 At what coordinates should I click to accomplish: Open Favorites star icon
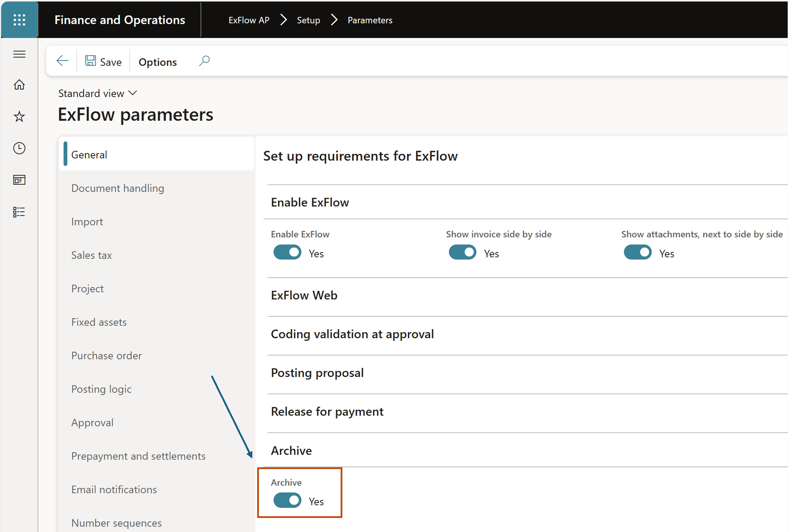pos(19,116)
